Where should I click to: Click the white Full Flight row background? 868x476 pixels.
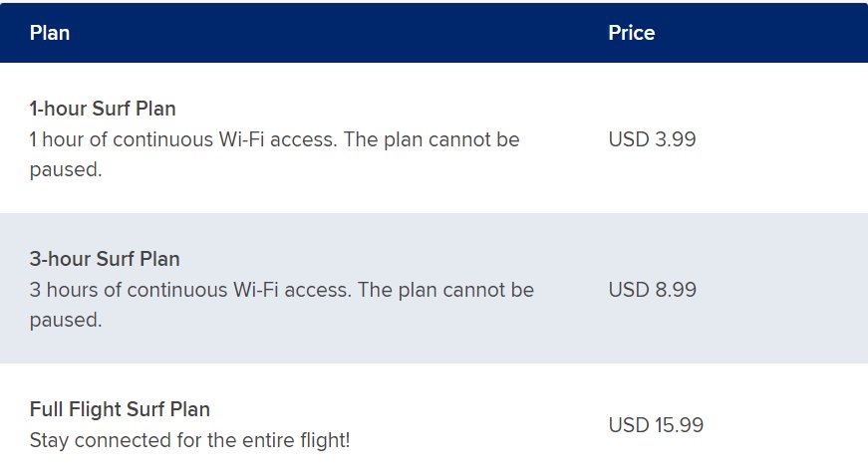(434, 419)
